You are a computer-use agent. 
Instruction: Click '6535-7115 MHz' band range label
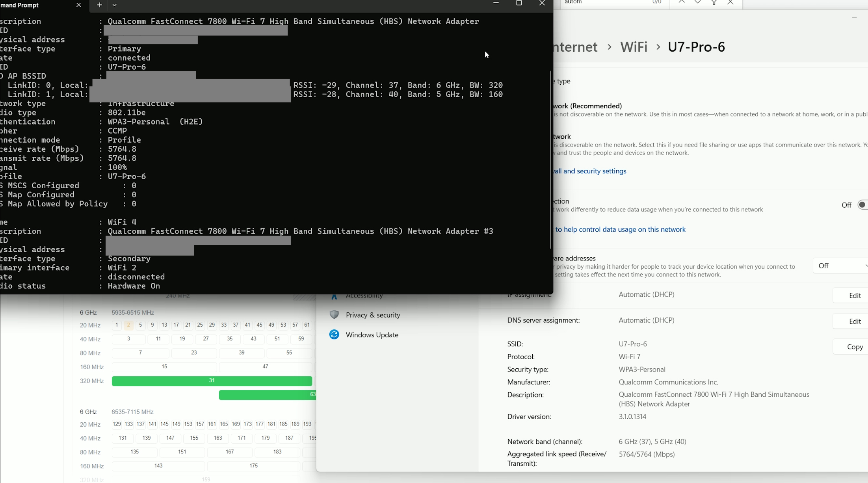pyautogui.click(x=132, y=412)
